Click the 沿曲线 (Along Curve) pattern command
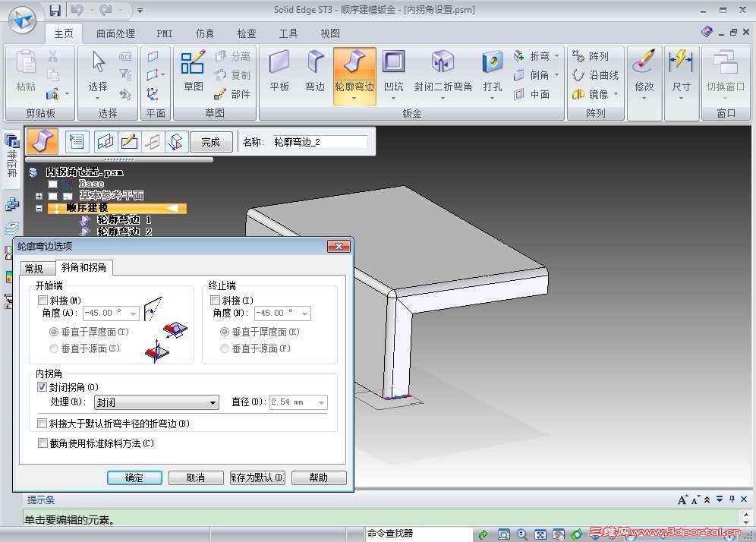 pyautogui.click(x=595, y=75)
